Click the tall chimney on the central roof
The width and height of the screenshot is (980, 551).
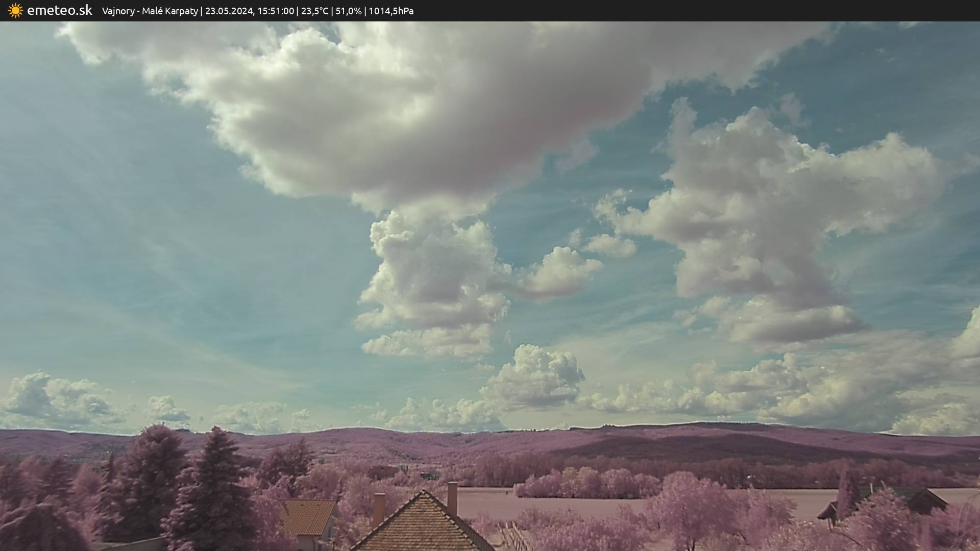tap(452, 497)
